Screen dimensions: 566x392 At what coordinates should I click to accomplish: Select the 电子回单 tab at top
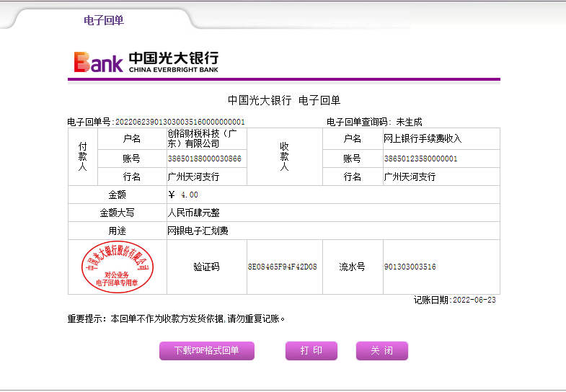point(104,20)
